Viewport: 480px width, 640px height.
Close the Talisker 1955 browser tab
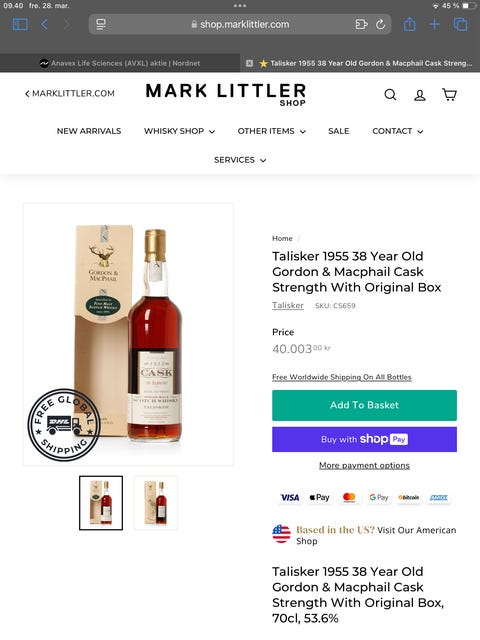point(249,63)
